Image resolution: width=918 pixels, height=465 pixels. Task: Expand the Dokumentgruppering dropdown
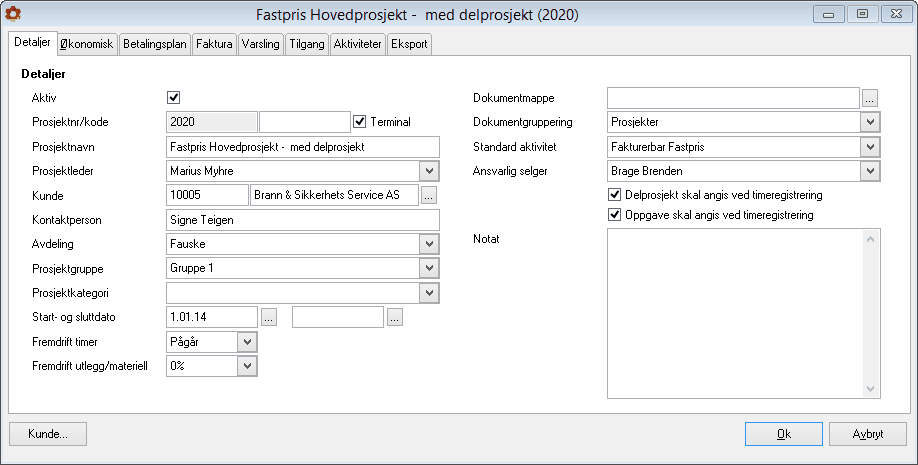[x=870, y=122]
